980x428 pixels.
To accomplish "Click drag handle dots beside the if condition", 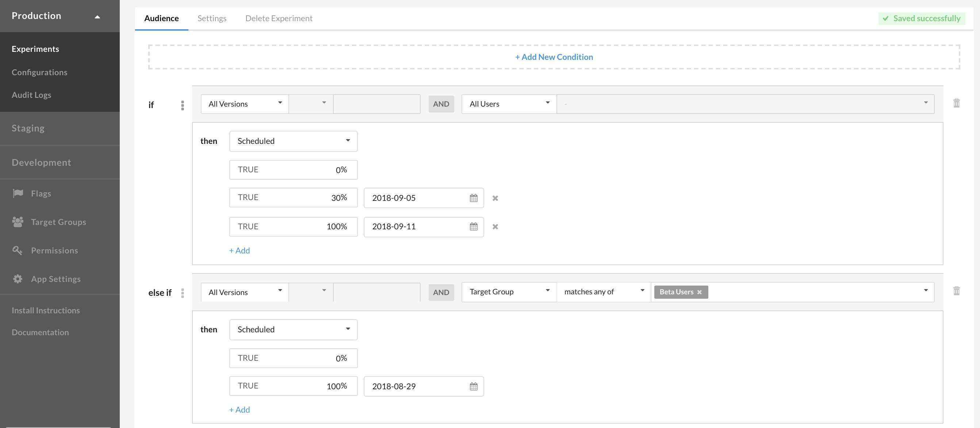I will point(183,105).
